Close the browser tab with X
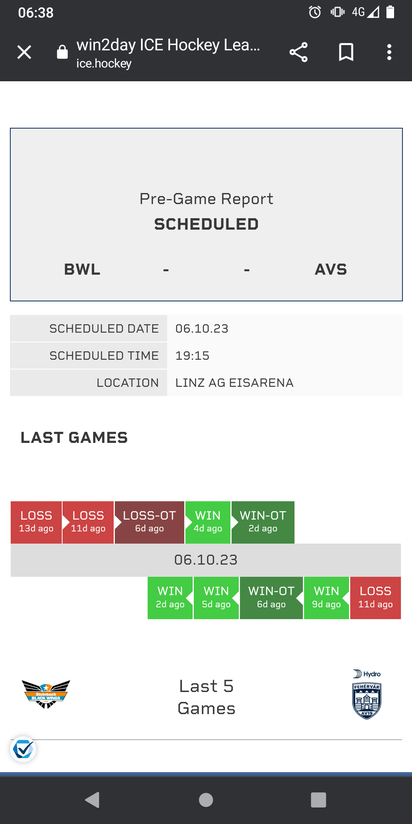This screenshot has height=824, width=412. coord(24,53)
